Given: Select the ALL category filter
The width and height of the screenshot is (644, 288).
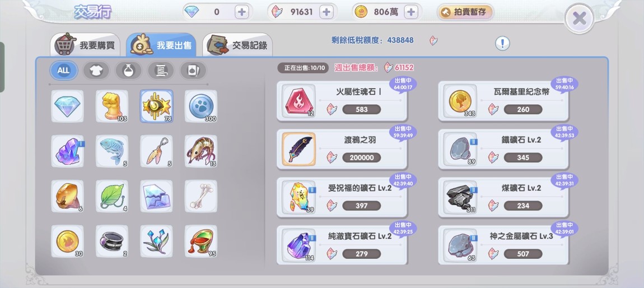Looking at the screenshot, I should click(x=64, y=71).
